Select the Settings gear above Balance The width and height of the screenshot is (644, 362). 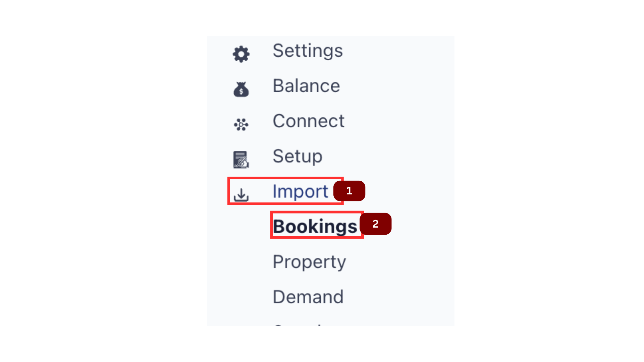coord(241,54)
